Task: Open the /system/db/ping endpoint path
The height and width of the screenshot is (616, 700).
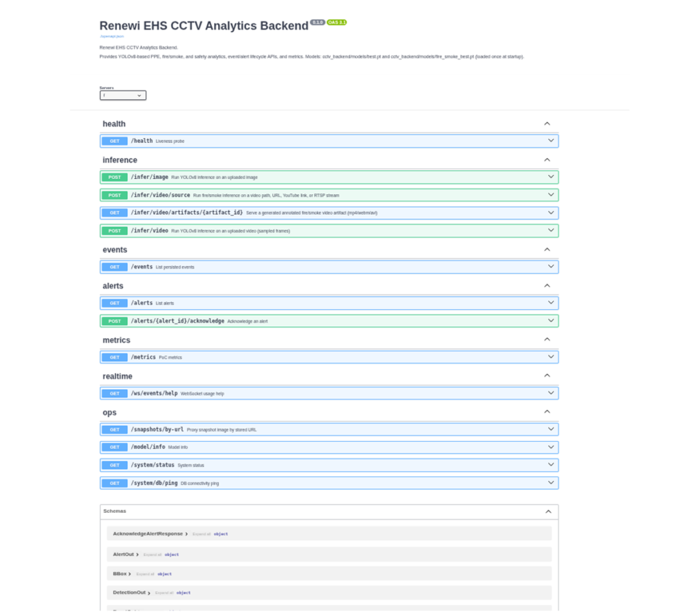Action: coord(154,483)
